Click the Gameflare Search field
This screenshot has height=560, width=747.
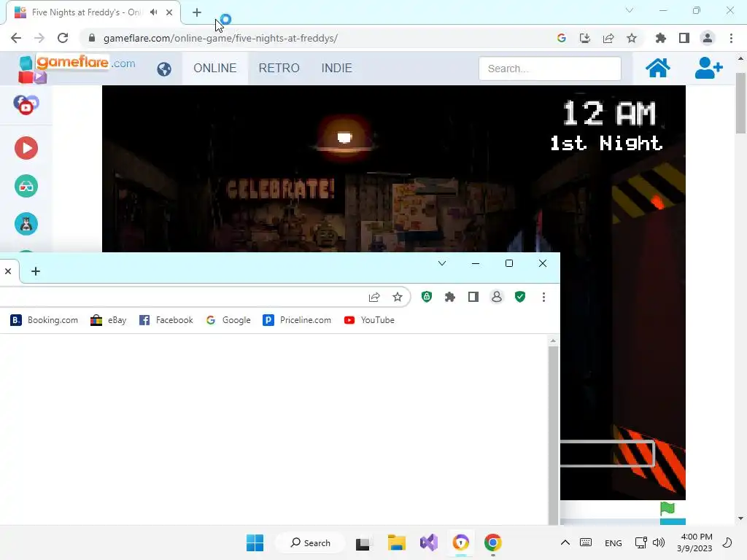(x=550, y=69)
